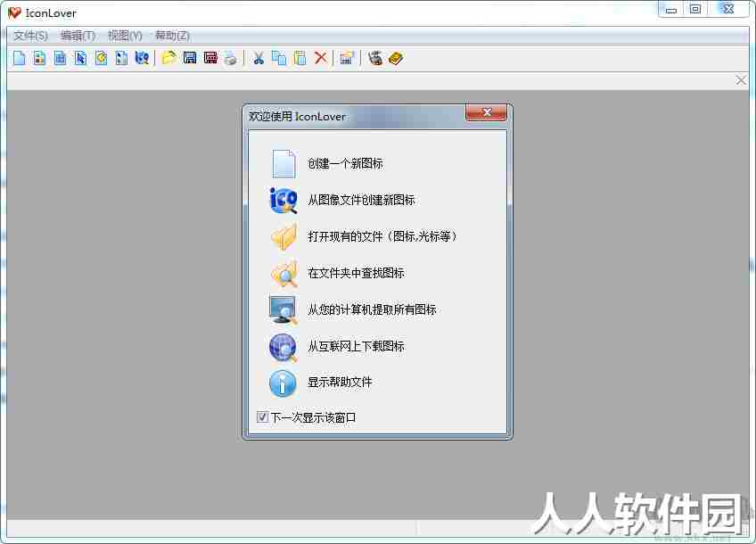Click the folder icon beside 打开现有的文件
Viewport: 756px width, 544px height.
[283, 237]
